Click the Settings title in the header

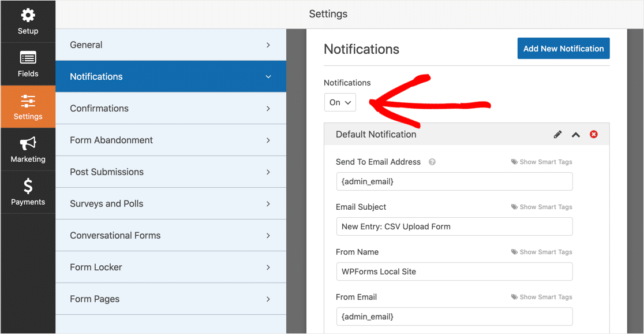pos(328,14)
